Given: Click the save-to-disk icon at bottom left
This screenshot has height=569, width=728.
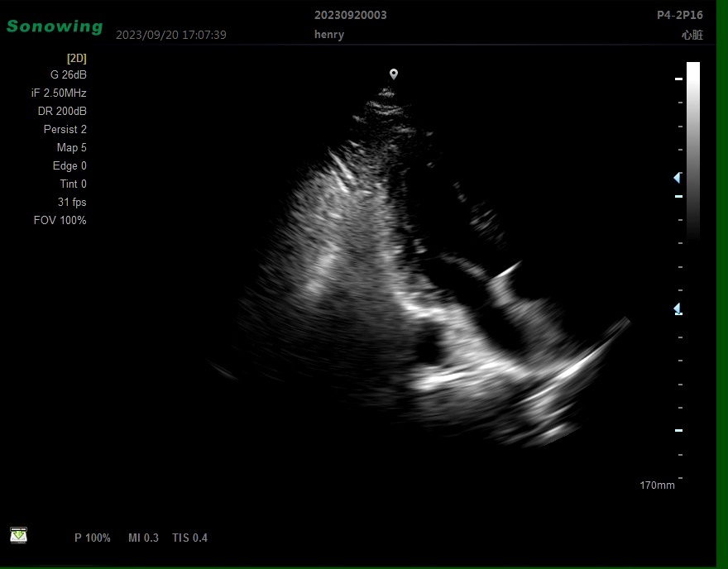Looking at the screenshot, I should 18,535.
